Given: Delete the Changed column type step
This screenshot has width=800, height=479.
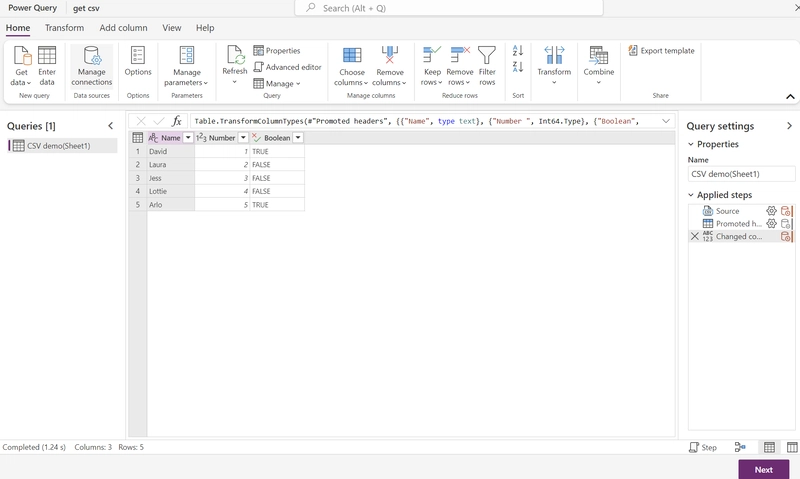Looking at the screenshot, I should pyautogui.click(x=694, y=236).
